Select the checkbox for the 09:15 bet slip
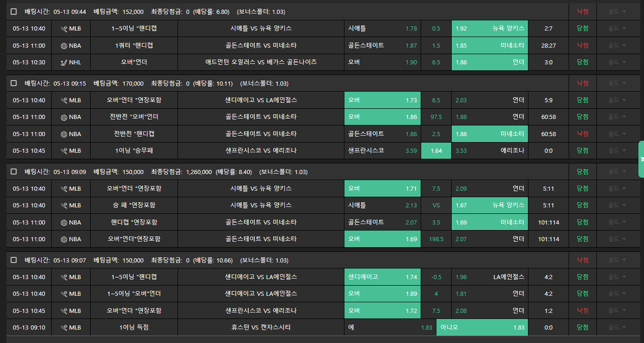 coord(14,83)
